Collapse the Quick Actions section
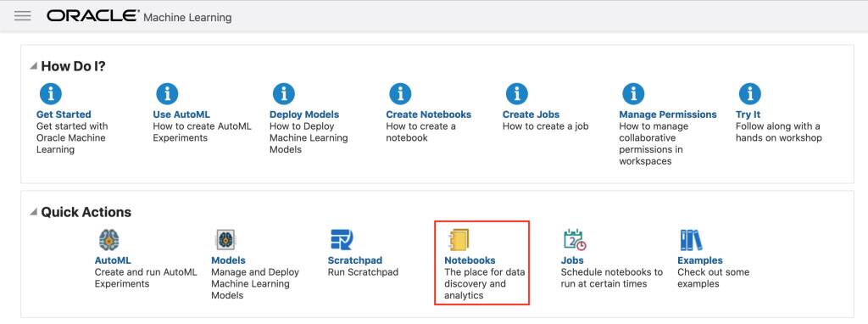The height and width of the screenshot is (324, 868). point(34,212)
